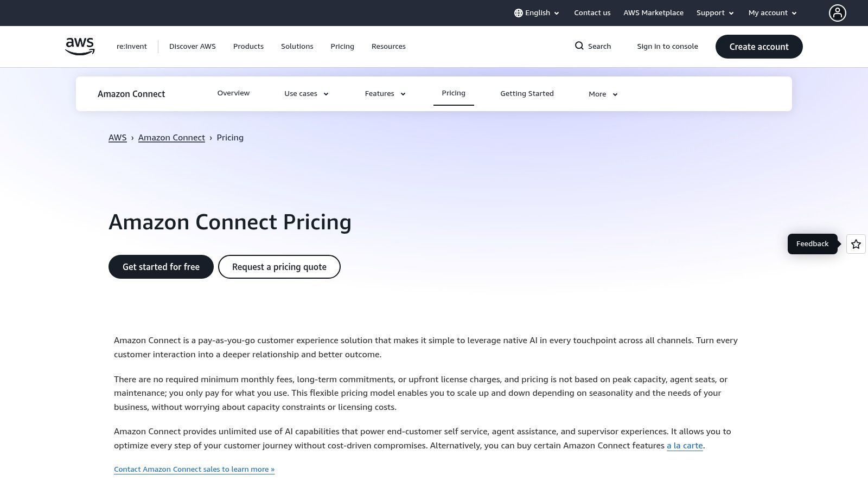Image resolution: width=868 pixels, height=488 pixels.
Task: Click the star feedback icon on right edge
Action: 856,244
